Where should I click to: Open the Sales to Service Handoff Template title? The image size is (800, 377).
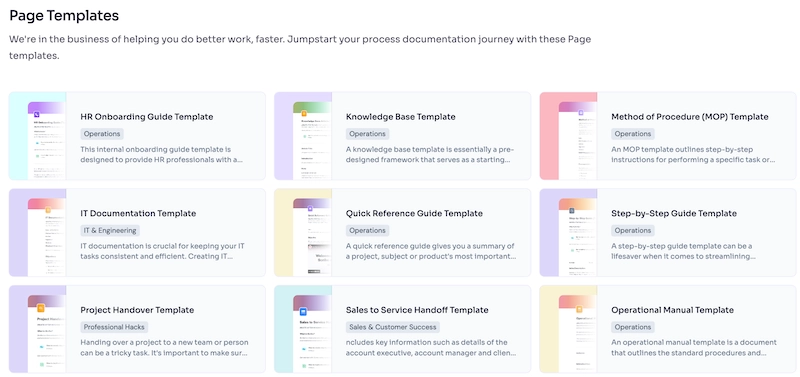417,310
